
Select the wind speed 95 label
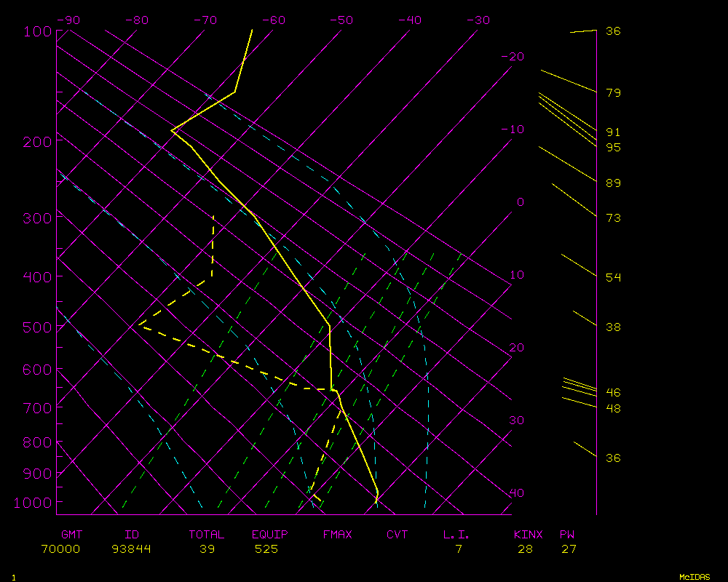[x=613, y=148]
